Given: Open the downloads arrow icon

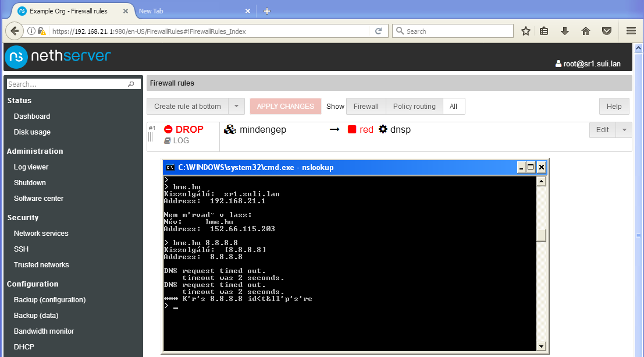Looking at the screenshot, I should (x=564, y=31).
